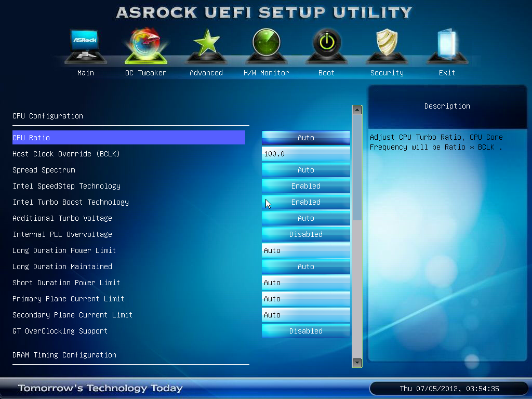Open the Security shield icon

(x=387, y=46)
